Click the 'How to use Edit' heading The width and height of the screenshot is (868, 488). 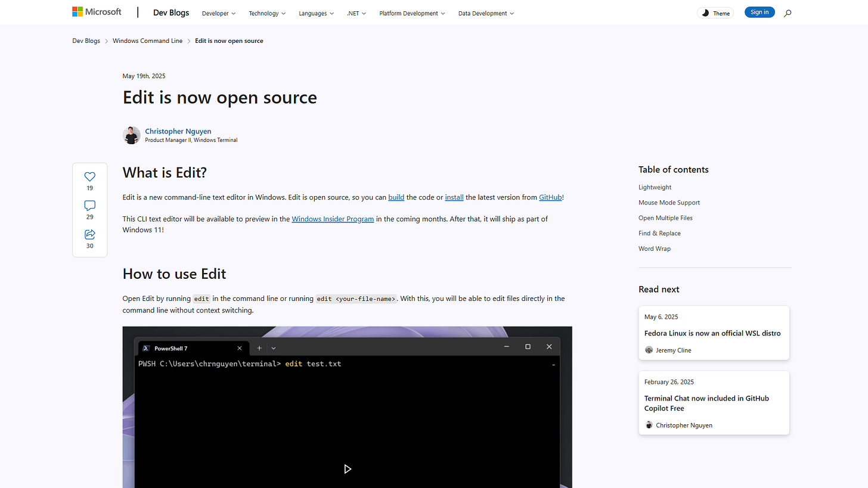click(x=174, y=274)
